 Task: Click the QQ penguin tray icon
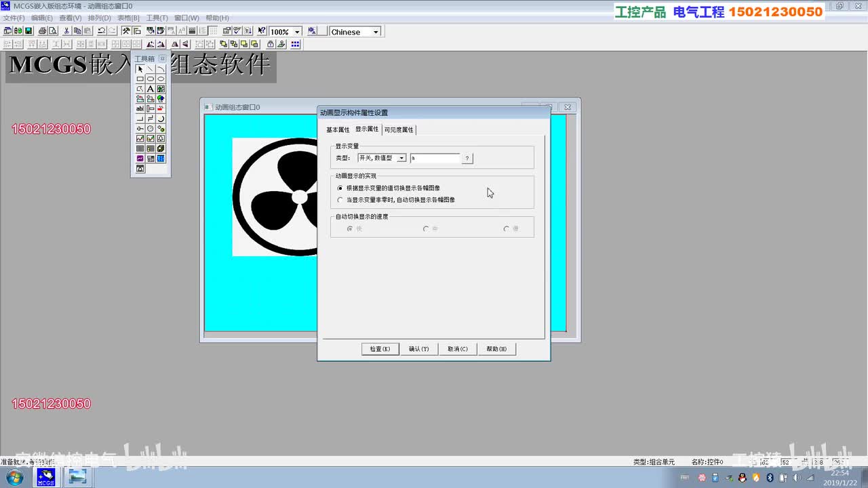(743, 478)
